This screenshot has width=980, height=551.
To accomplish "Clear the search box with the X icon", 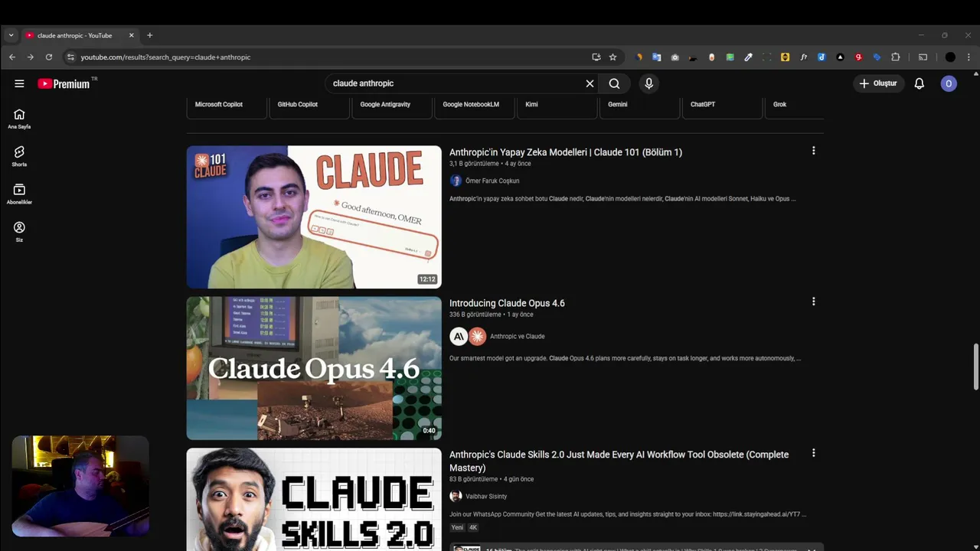I will click(590, 83).
